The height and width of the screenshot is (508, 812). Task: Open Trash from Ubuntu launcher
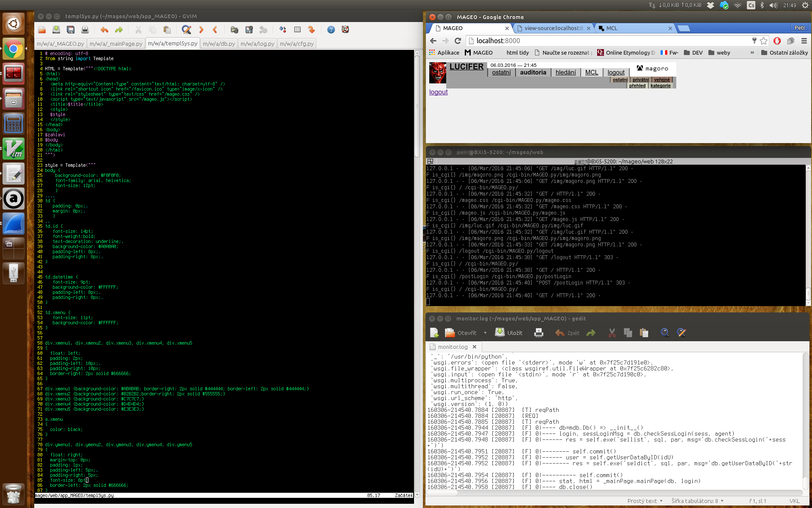pos(14,494)
